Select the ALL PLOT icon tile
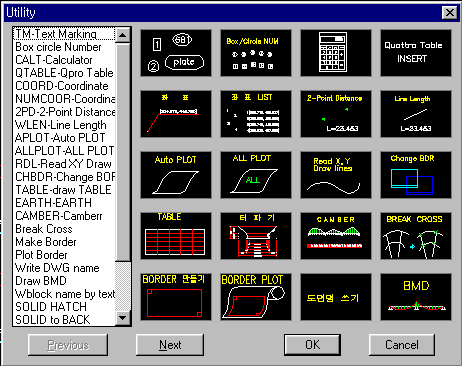This screenshot has width=462, height=366. (x=256, y=175)
